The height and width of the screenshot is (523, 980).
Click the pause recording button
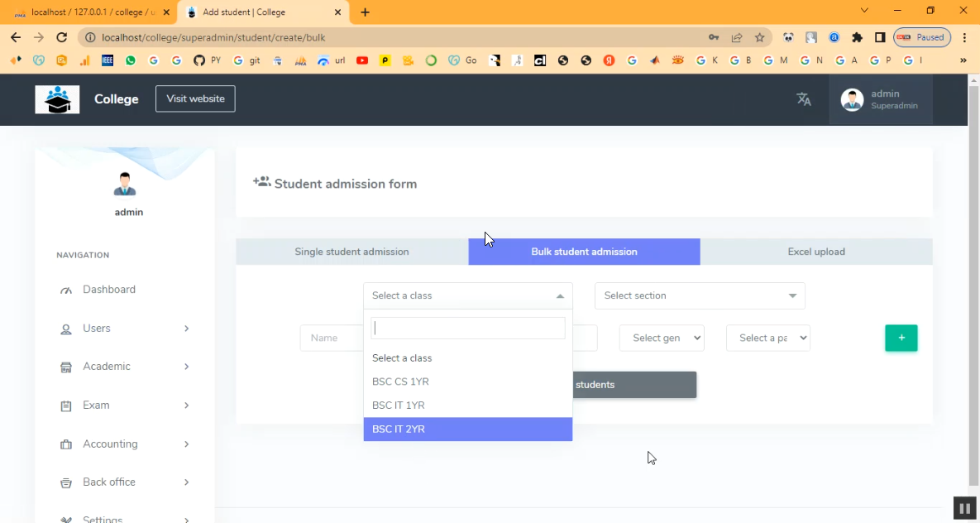pyautogui.click(x=964, y=508)
